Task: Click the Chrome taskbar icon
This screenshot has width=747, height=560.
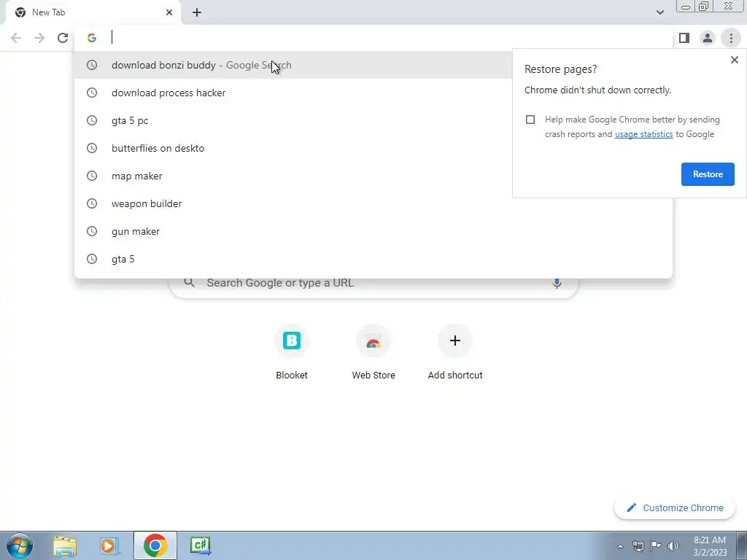Action: (155, 545)
